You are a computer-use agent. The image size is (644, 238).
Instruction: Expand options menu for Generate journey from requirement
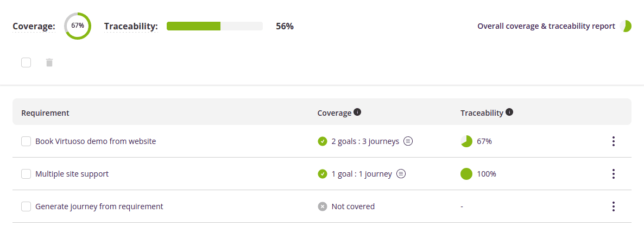click(x=613, y=206)
